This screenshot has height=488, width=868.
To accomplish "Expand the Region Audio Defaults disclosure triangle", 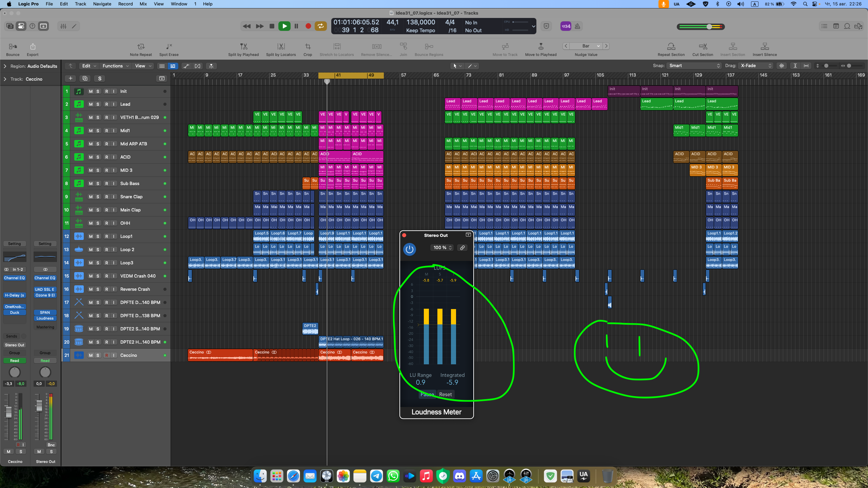I will 5,66.
